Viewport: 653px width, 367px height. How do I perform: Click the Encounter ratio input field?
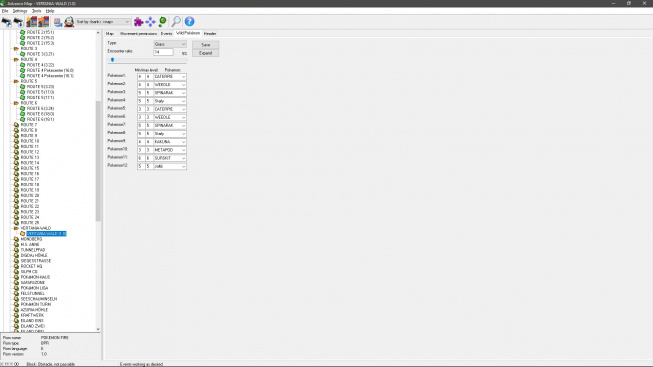tap(163, 52)
